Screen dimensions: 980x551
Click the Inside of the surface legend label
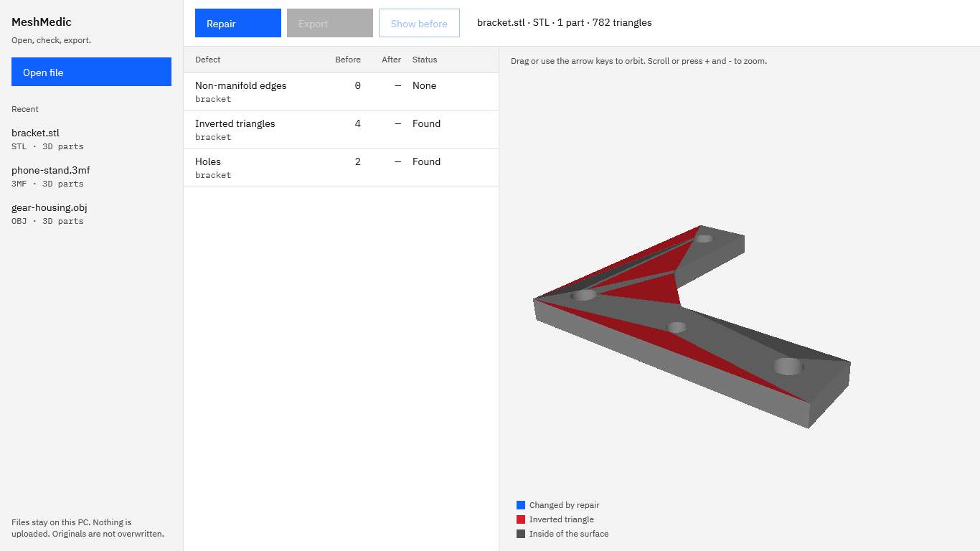pos(569,534)
